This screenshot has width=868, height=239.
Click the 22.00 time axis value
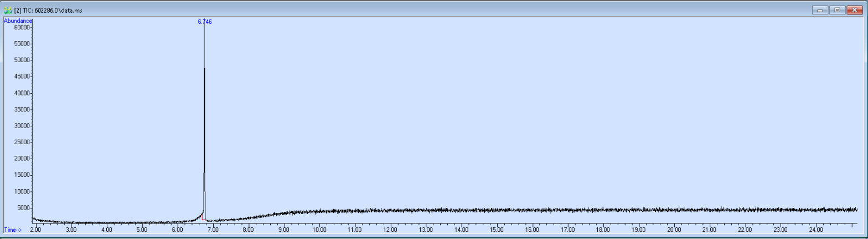click(x=745, y=229)
